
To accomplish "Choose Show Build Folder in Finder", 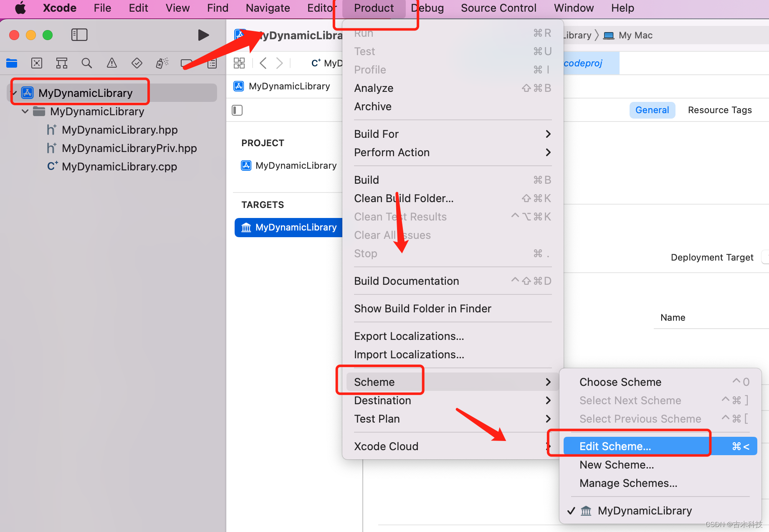I will (453, 309).
